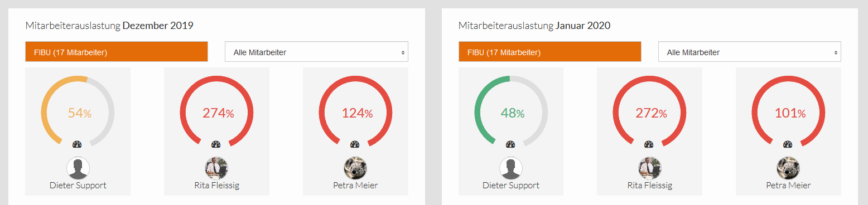Click the gauge icon under Petra Meier's 101% dial
This screenshot has height=205, width=868.
click(788, 144)
